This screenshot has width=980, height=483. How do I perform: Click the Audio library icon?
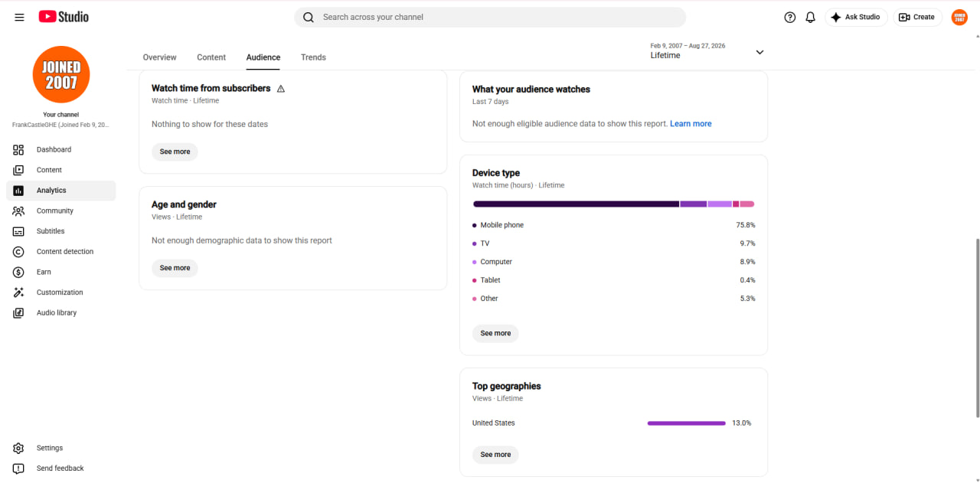coord(18,313)
